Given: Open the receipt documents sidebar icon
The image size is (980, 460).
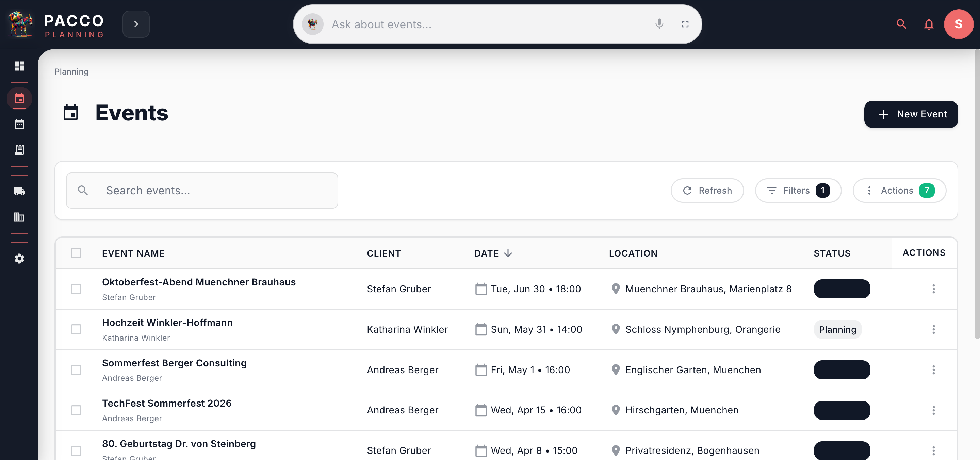Looking at the screenshot, I should (19, 150).
